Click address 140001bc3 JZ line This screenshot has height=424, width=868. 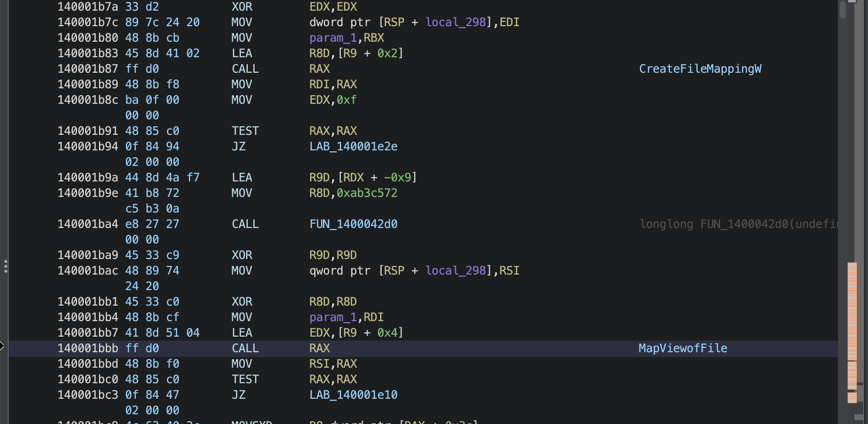pyautogui.click(x=88, y=395)
